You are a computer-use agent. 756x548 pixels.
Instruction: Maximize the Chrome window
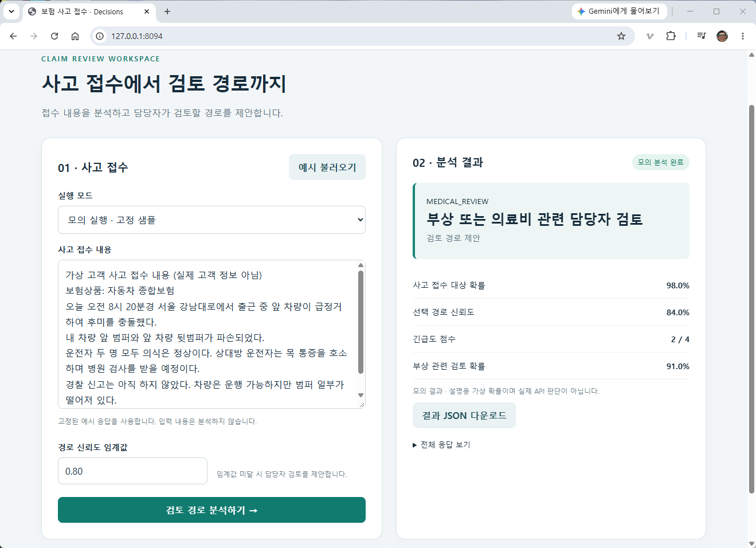(716, 11)
